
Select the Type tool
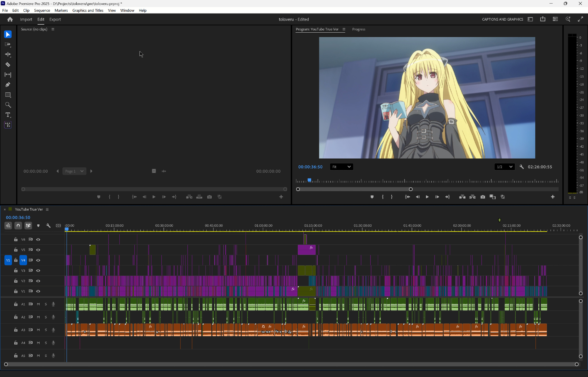pos(8,115)
